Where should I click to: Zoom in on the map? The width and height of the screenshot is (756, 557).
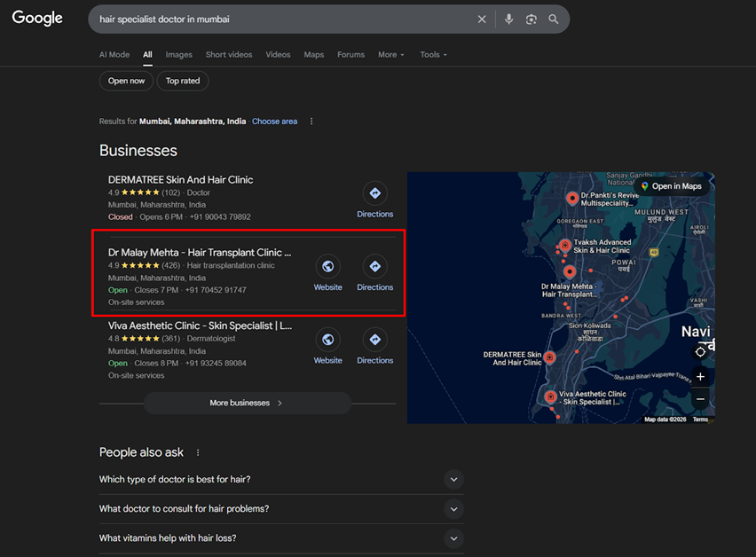point(700,377)
